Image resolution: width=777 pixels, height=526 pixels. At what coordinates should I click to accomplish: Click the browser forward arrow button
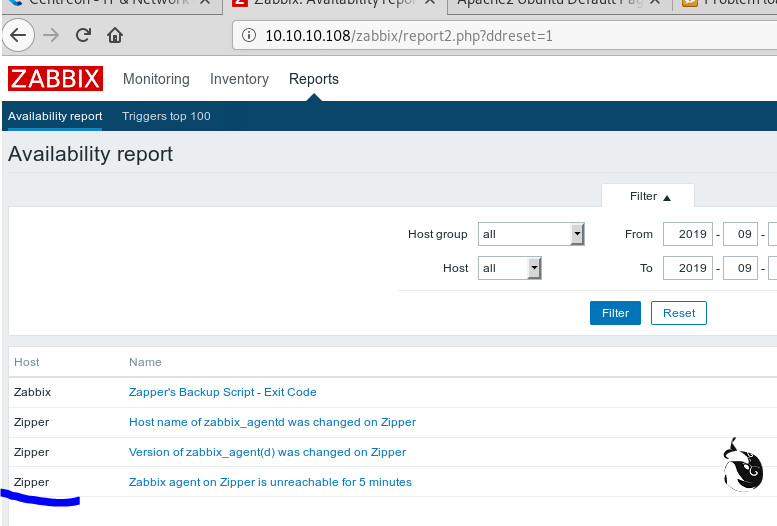tap(51, 36)
